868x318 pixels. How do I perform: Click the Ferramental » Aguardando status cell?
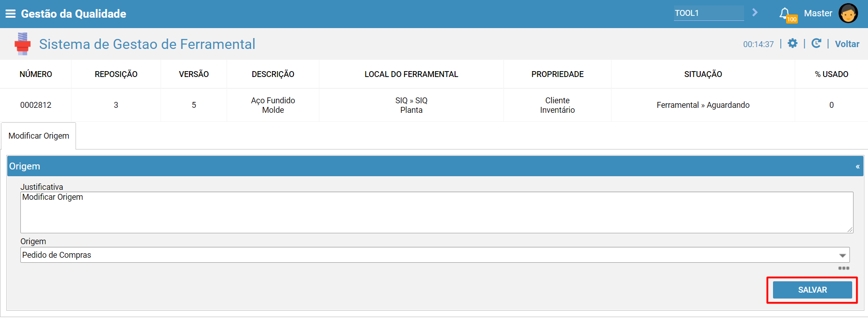click(703, 105)
